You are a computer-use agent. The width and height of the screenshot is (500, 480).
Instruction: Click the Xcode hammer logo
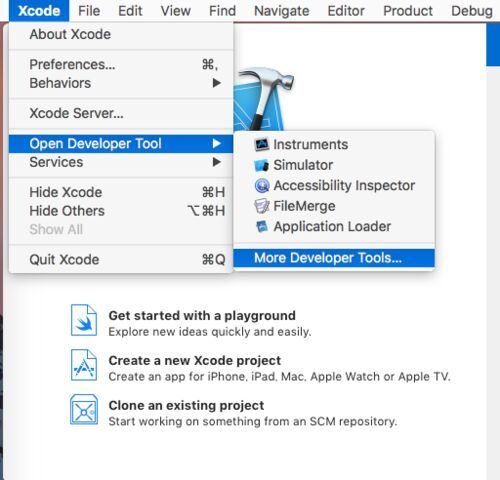pyautogui.click(x=264, y=99)
